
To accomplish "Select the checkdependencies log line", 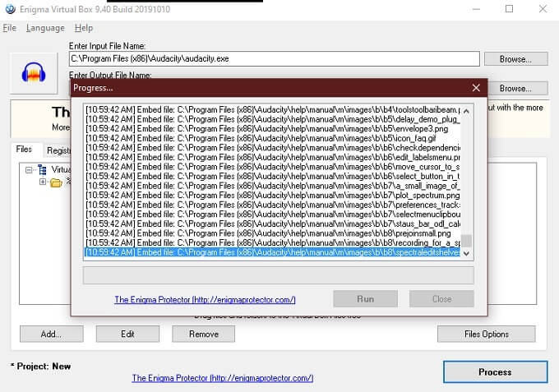I will [273, 148].
